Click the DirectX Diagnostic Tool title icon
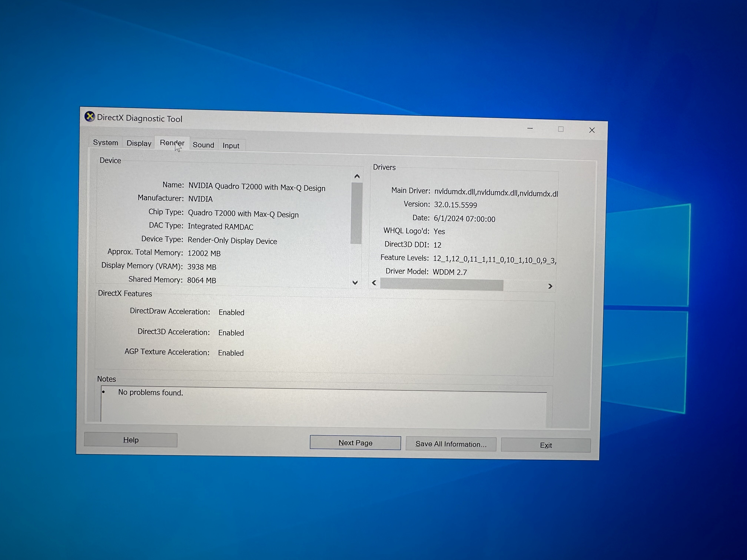This screenshot has width=747, height=560. tap(89, 116)
